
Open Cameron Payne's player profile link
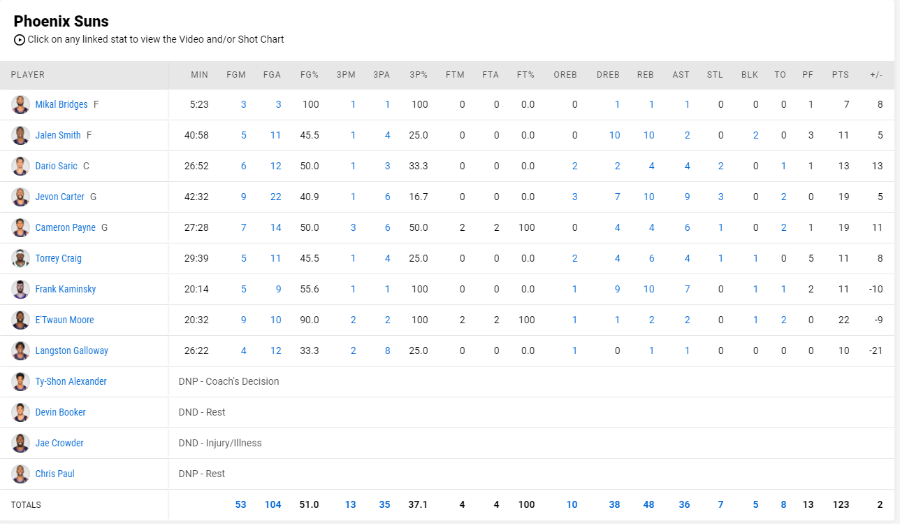65,227
